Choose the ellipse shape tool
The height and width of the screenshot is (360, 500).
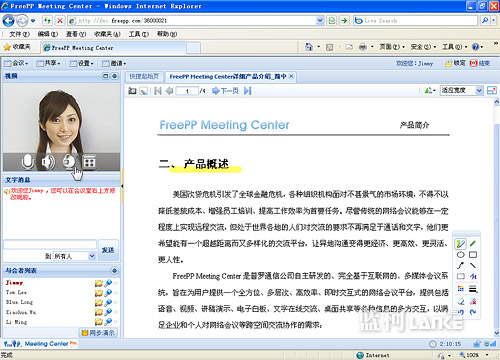tap(461, 255)
